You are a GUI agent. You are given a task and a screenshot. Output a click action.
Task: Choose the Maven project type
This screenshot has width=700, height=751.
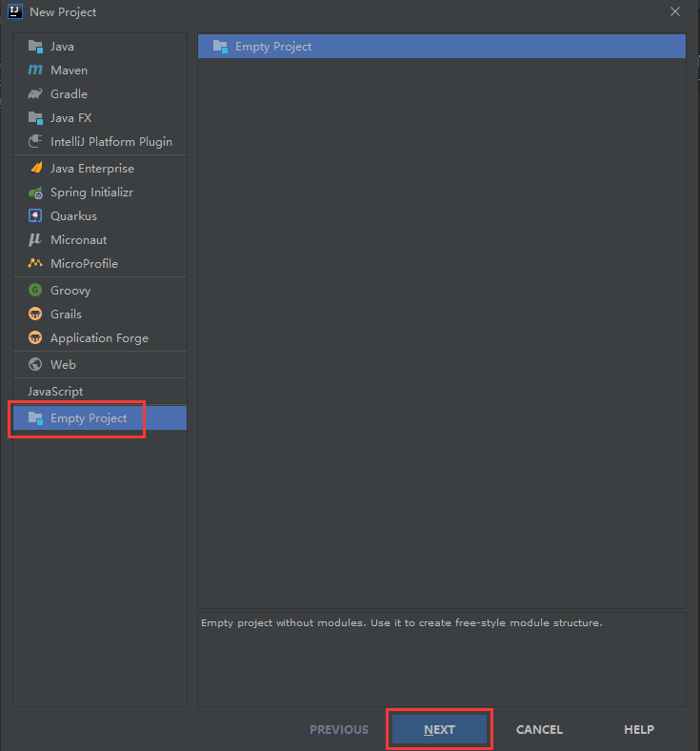pyautogui.click(x=100, y=70)
